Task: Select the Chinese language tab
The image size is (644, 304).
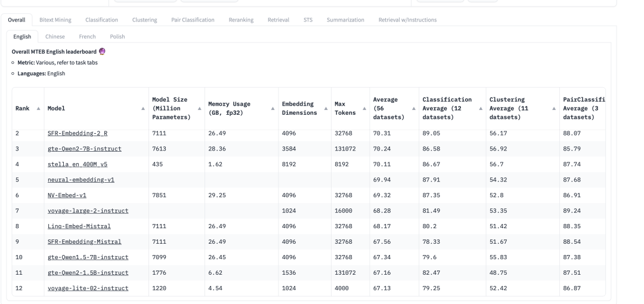Action: (x=55, y=36)
